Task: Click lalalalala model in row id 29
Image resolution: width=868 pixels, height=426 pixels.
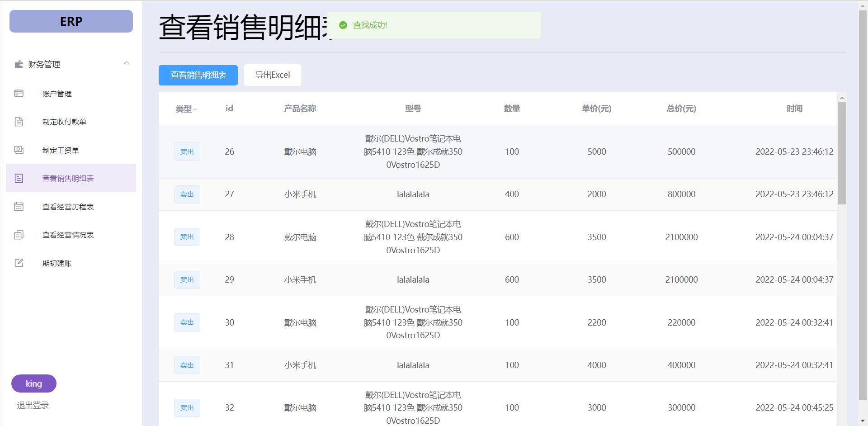Action: coord(413,279)
